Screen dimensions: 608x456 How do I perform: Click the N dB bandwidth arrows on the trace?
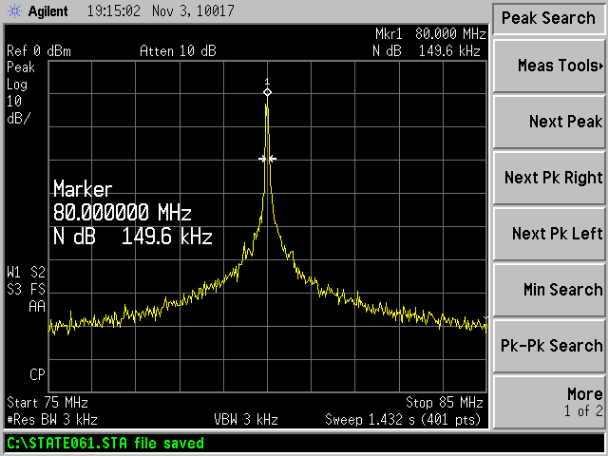coord(267,158)
